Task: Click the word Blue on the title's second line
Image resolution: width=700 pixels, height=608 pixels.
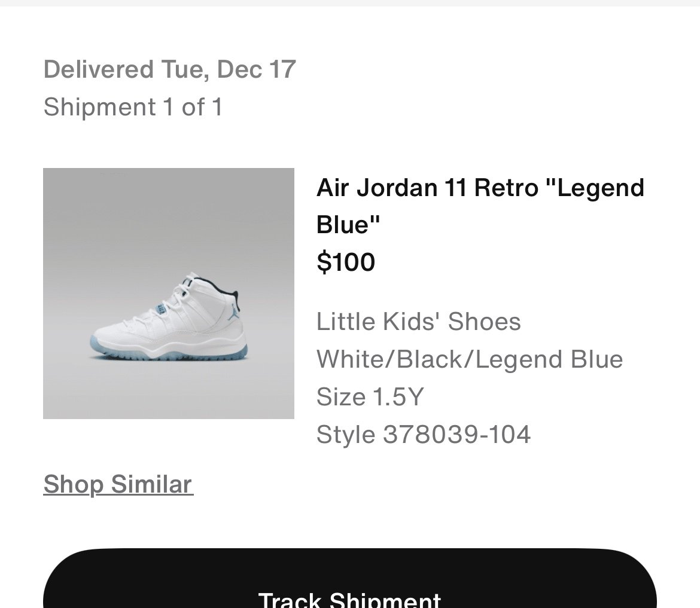Action: coord(348,225)
